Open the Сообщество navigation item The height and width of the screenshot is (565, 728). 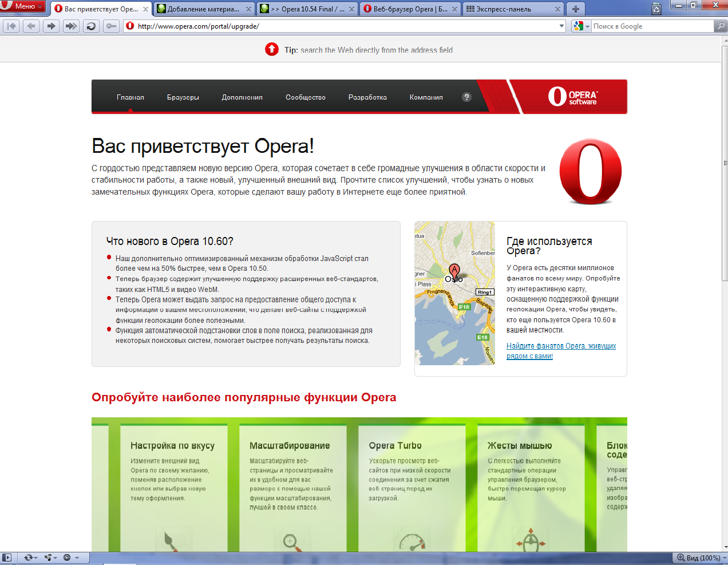point(306,97)
